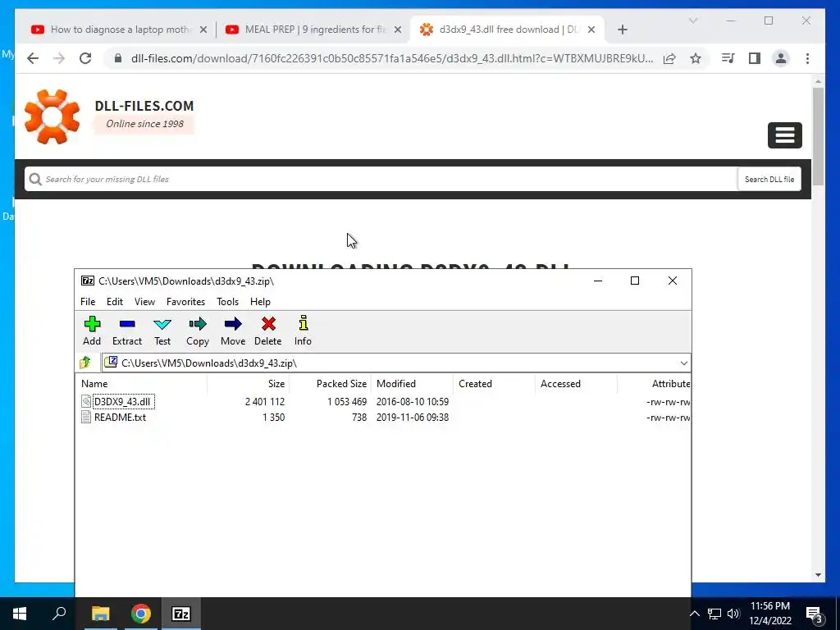Sort by the Modified column header
The width and height of the screenshot is (840, 630).
pos(412,384)
